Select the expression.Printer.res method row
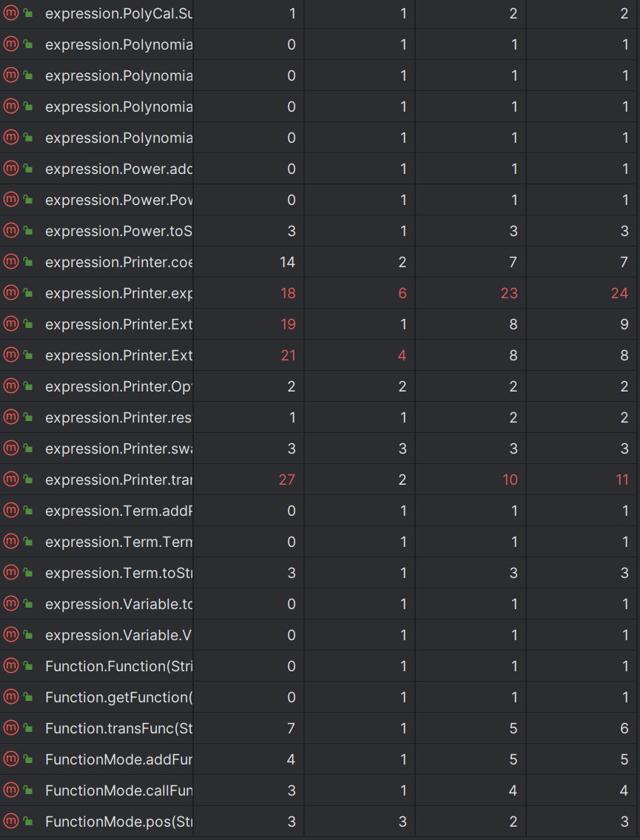640x840 pixels. pos(320,417)
